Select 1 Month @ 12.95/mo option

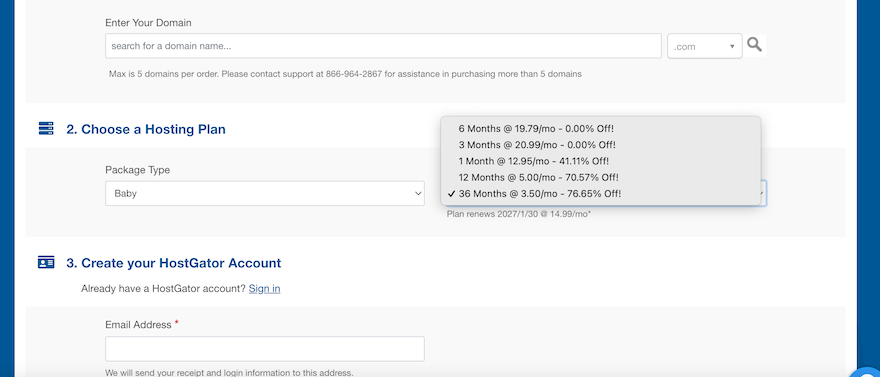pos(601,161)
